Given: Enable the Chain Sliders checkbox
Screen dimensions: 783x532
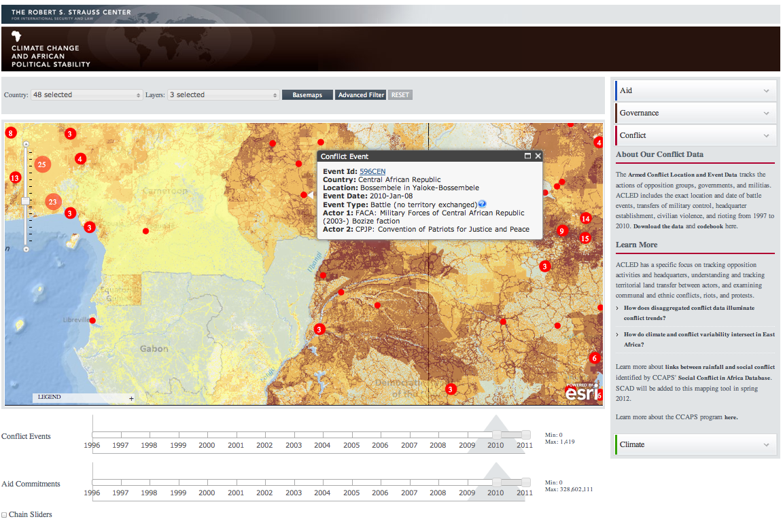Looking at the screenshot, I should pyautogui.click(x=5, y=515).
